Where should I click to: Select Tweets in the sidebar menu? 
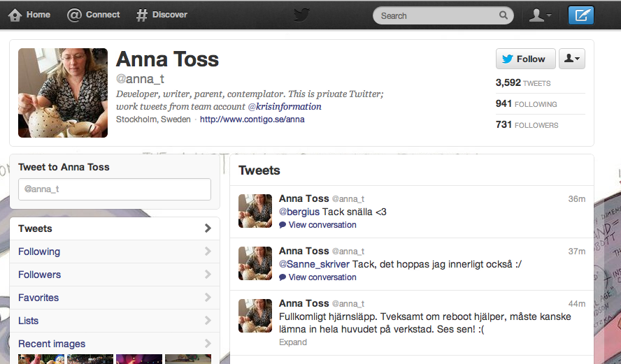pyautogui.click(x=115, y=228)
